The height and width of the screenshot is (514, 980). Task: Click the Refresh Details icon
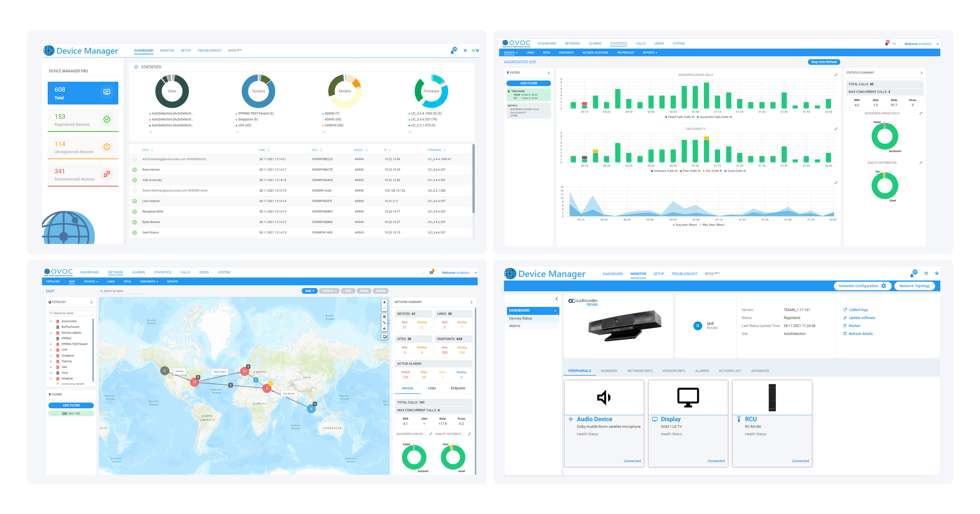coord(844,334)
